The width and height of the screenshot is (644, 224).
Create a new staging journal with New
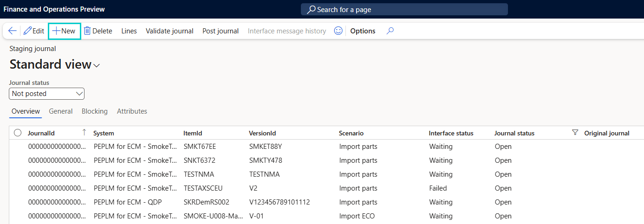[x=64, y=31]
